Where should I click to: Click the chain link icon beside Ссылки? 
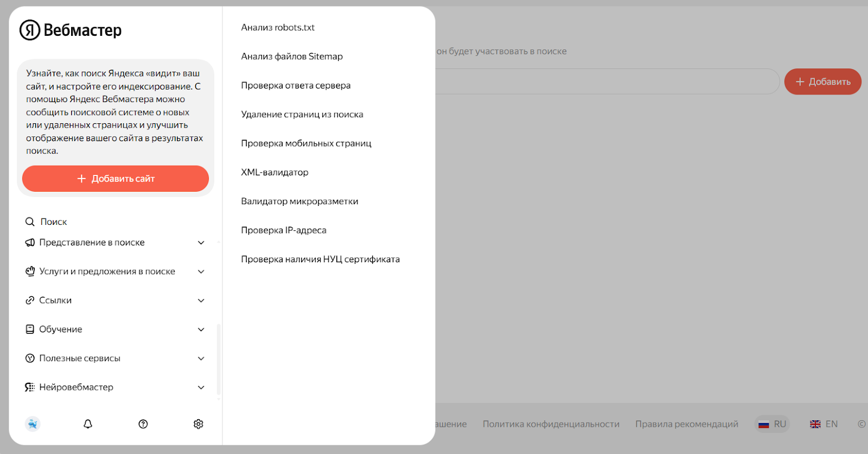pos(30,300)
